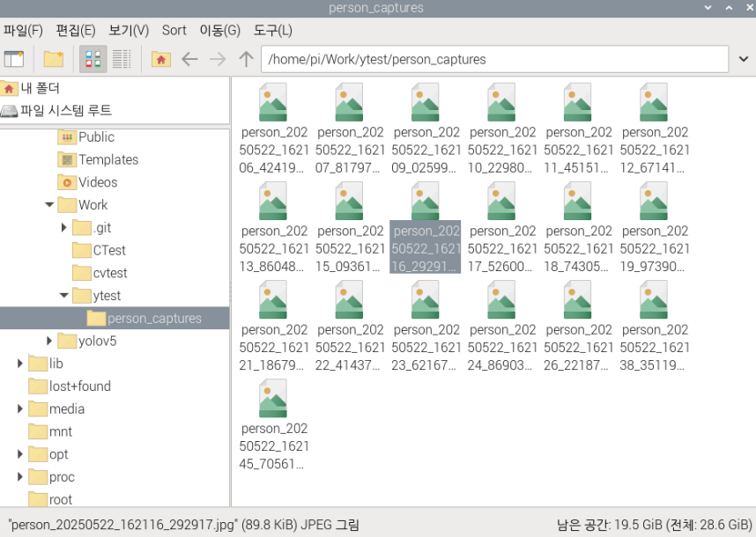Switch to icon view mode

click(93, 59)
